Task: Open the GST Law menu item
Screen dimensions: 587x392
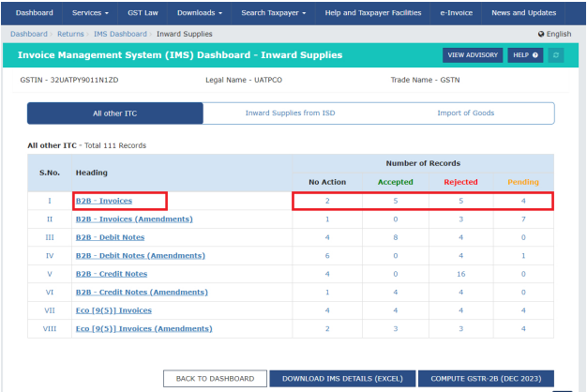Action: pyautogui.click(x=143, y=13)
